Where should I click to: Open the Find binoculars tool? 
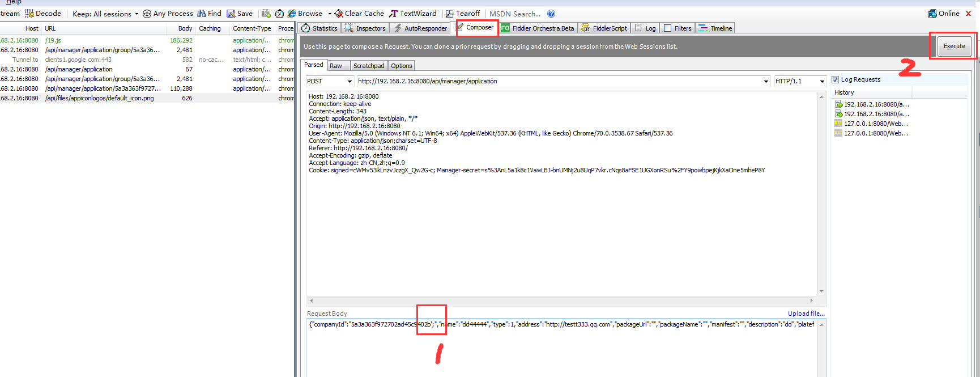tap(209, 14)
